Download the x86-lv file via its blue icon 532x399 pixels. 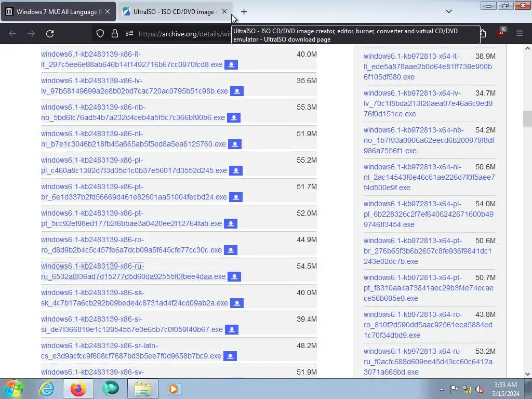237,91
